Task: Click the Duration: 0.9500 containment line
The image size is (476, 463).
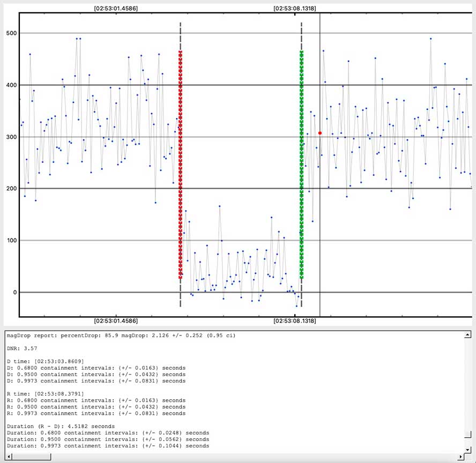Action: (108, 439)
